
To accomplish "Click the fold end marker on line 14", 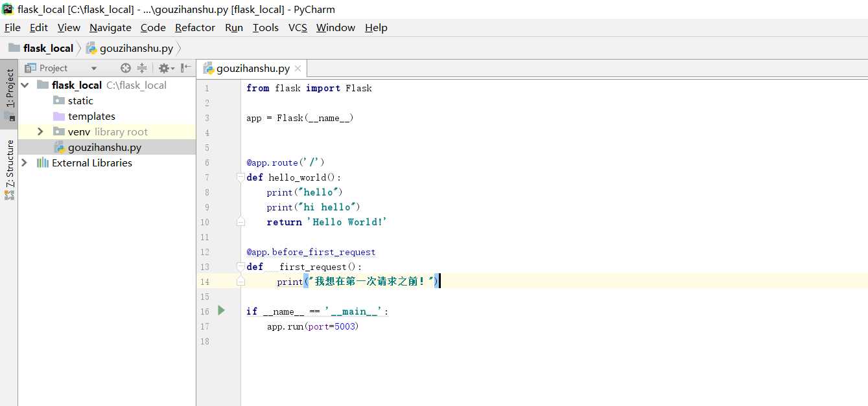I will coord(240,281).
